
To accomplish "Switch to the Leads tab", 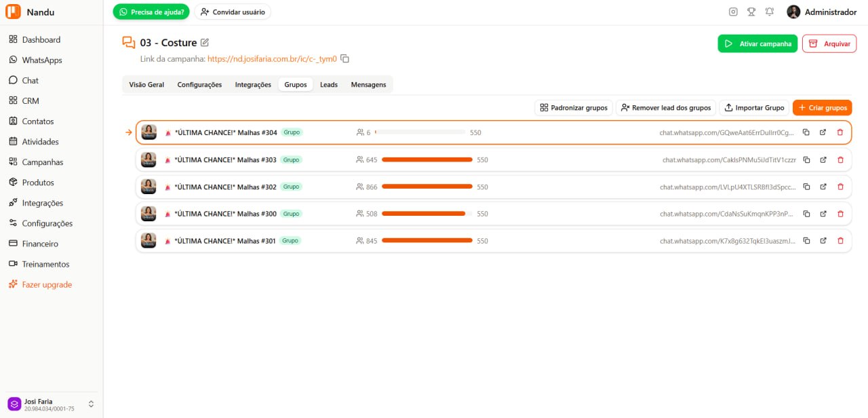I will (329, 85).
